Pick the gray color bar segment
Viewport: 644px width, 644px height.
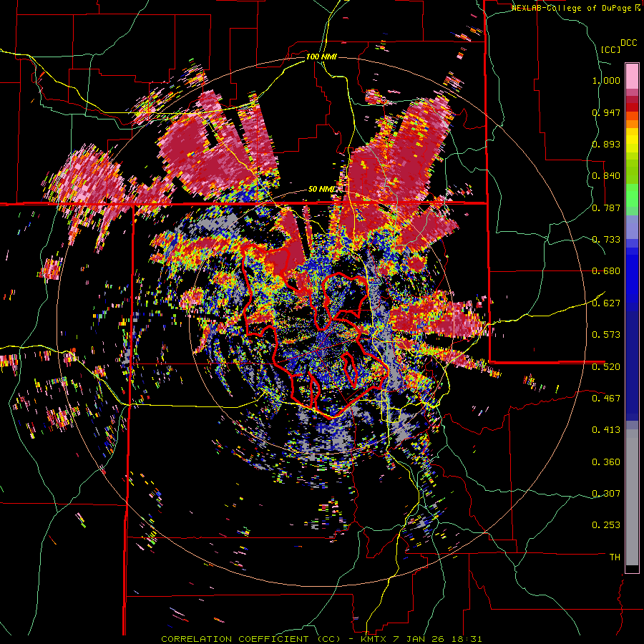click(x=632, y=497)
